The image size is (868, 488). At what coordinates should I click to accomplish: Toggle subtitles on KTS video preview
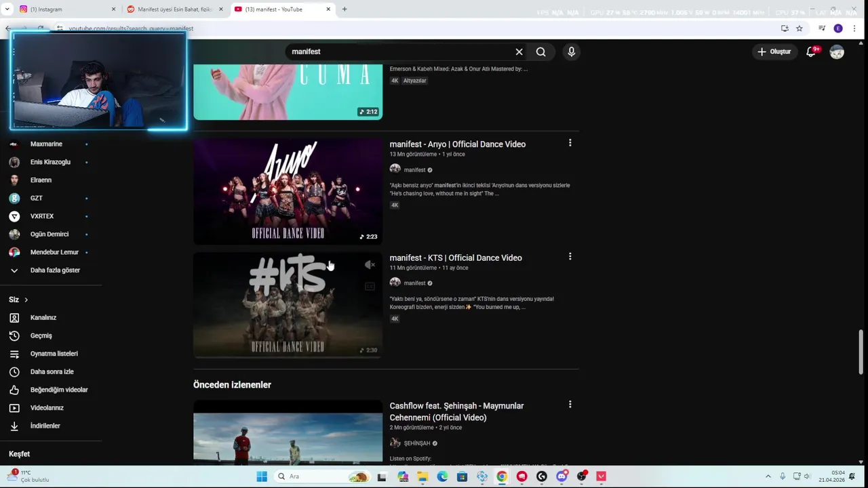(x=370, y=287)
